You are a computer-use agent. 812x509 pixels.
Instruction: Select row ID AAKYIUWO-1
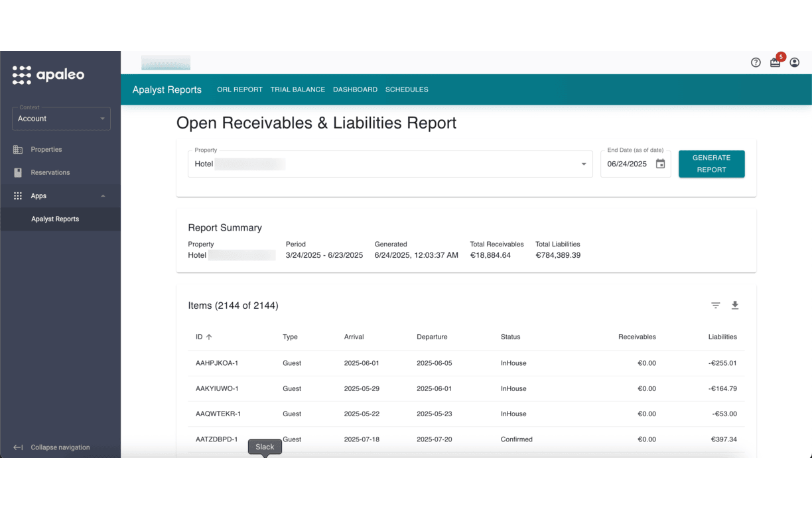point(217,388)
